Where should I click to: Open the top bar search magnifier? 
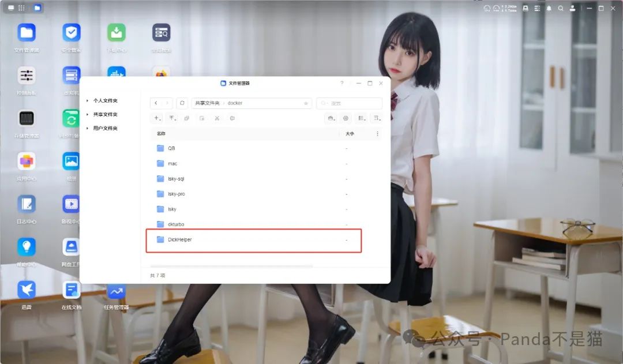[561, 8]
